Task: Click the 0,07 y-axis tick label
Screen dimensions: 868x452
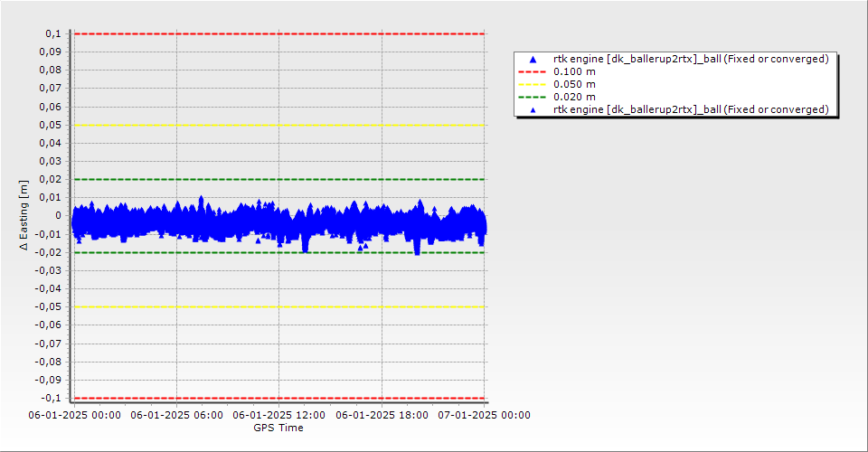Action: [51, 89]
